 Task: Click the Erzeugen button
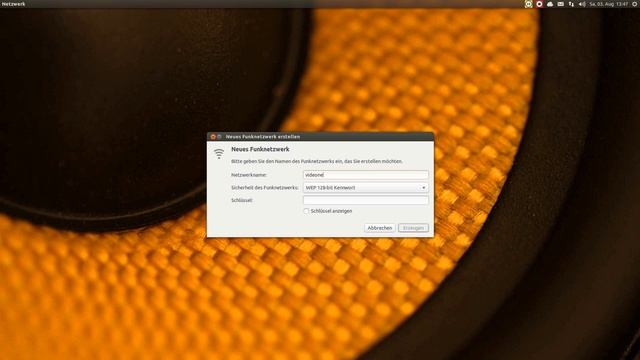coord(413,228)
